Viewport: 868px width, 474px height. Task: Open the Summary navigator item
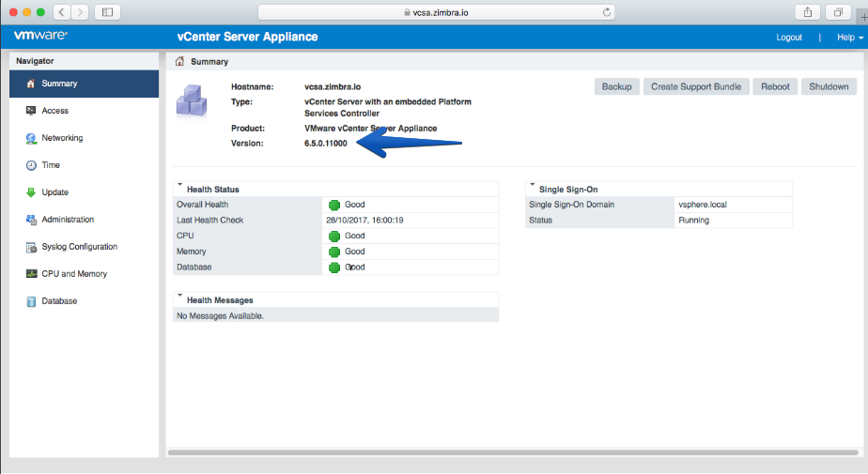(85, 84)
